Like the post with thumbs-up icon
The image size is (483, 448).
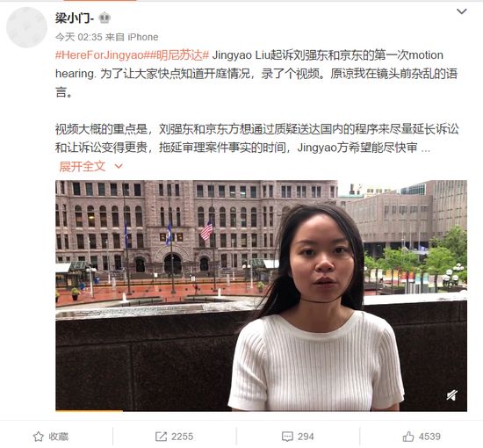pos(408,437)
